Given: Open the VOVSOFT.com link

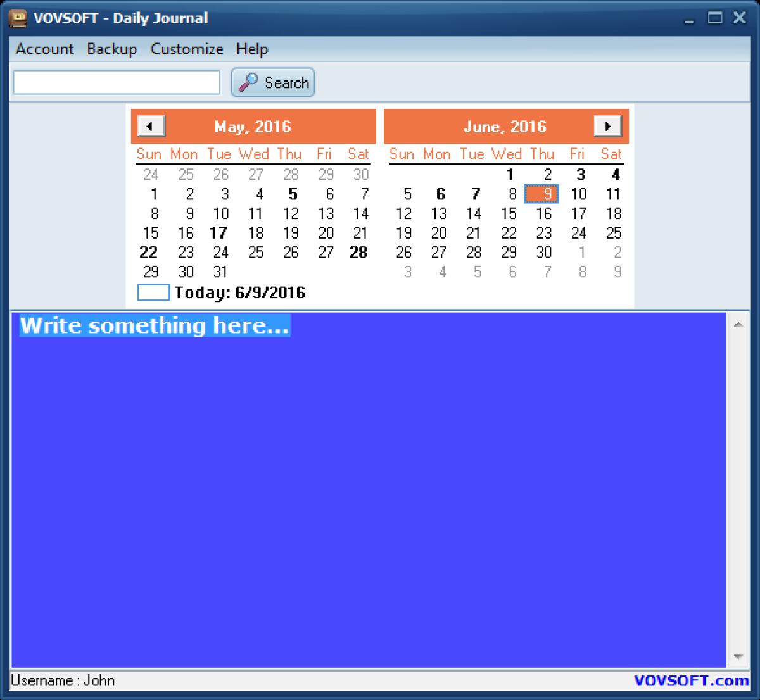Looking at the screenshot, I should (691, 680).
